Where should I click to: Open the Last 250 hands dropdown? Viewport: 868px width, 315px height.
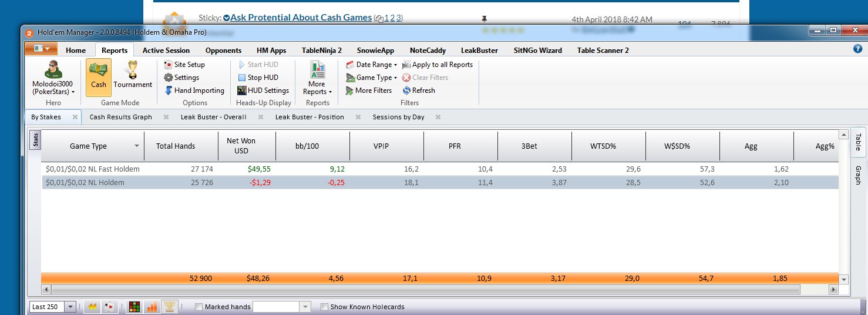tap(71, 307)
